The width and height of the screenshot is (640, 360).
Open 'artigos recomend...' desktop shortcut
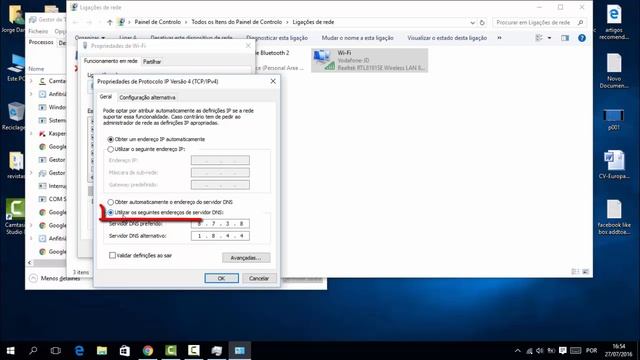613,22
